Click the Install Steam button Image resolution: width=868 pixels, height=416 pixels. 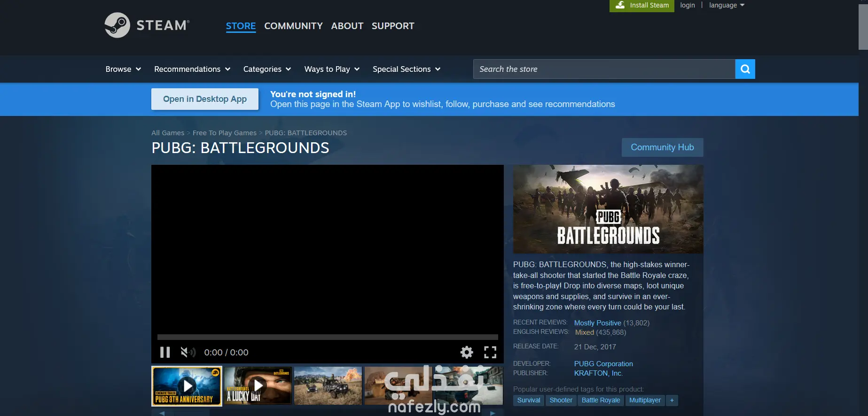click(641, 6)
